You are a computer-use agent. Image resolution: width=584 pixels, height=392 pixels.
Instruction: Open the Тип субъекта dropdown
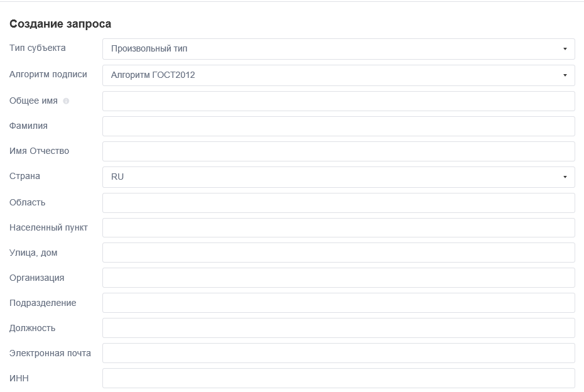(x=338, y=49)
